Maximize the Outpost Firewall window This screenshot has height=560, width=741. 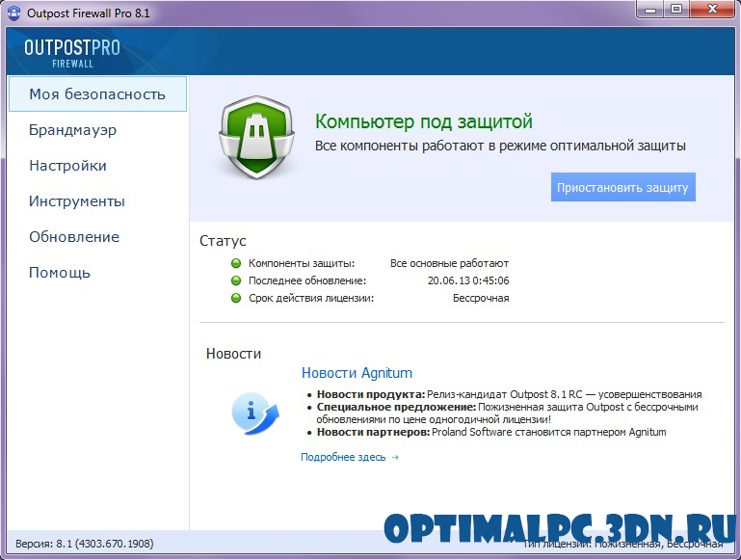(x=675, y=10)
